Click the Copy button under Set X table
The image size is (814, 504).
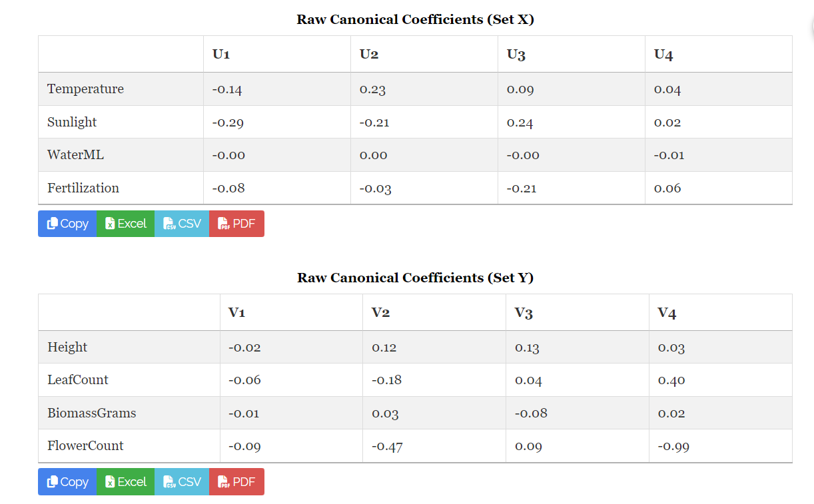pyautogui.click(x=67, y=224)
